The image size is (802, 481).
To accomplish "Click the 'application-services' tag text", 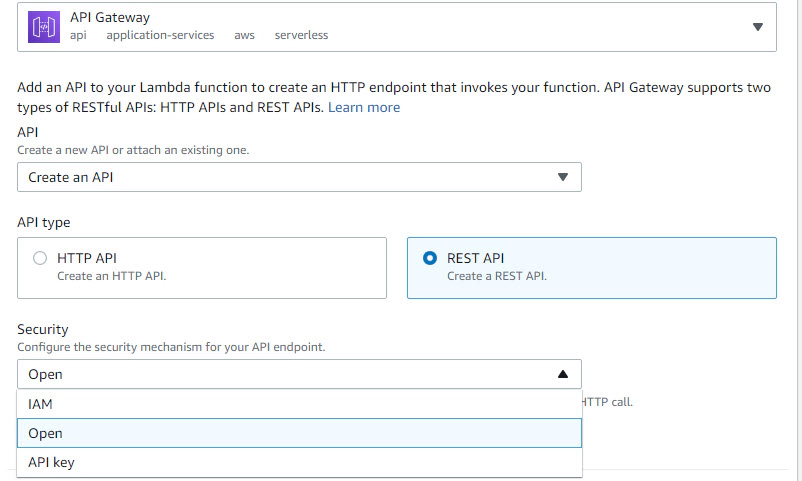I will [160, 35].
